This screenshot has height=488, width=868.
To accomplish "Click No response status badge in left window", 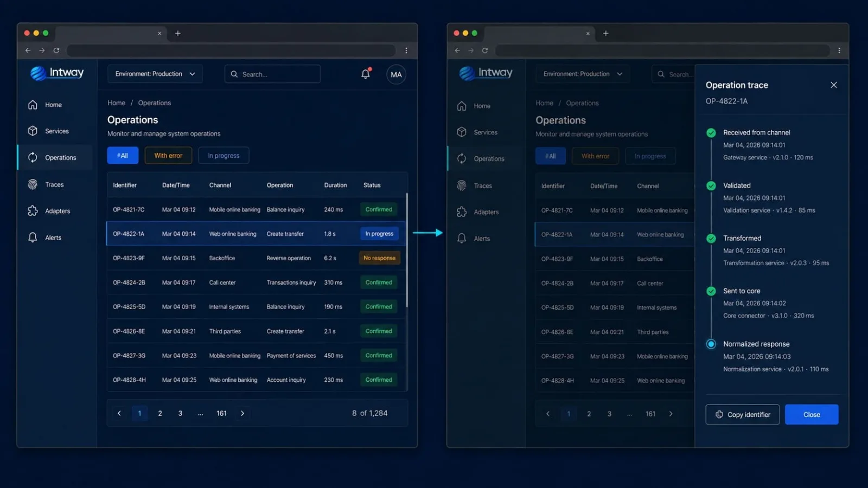I will [x=379, y=258].
